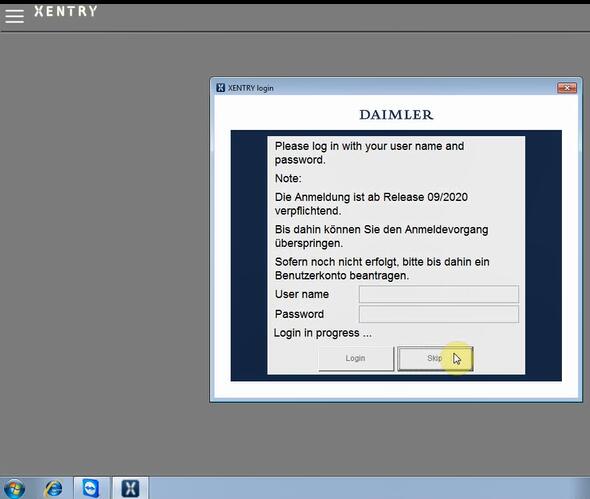
Task: Click the 'Note:' text line
Action: click(x=288, y=178)
